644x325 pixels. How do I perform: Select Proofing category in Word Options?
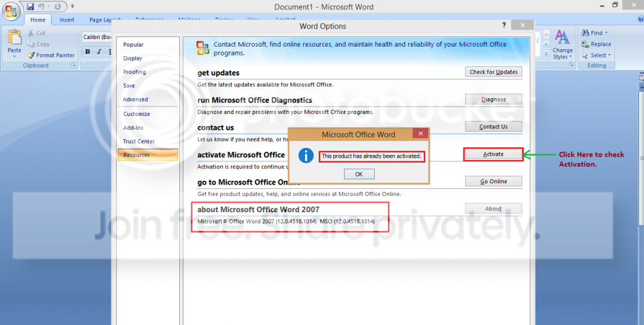135,72
